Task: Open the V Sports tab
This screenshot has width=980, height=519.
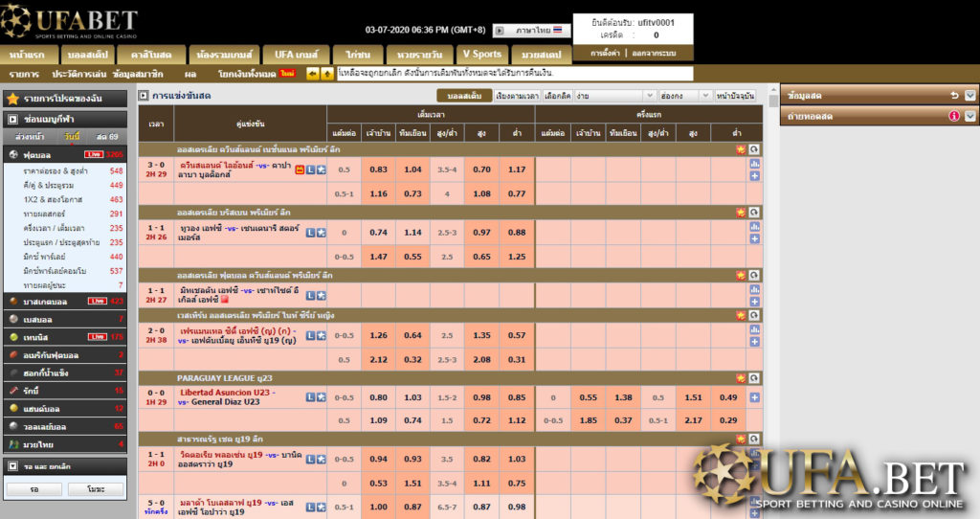Action: pyautogui.click(x=482, y=55)
